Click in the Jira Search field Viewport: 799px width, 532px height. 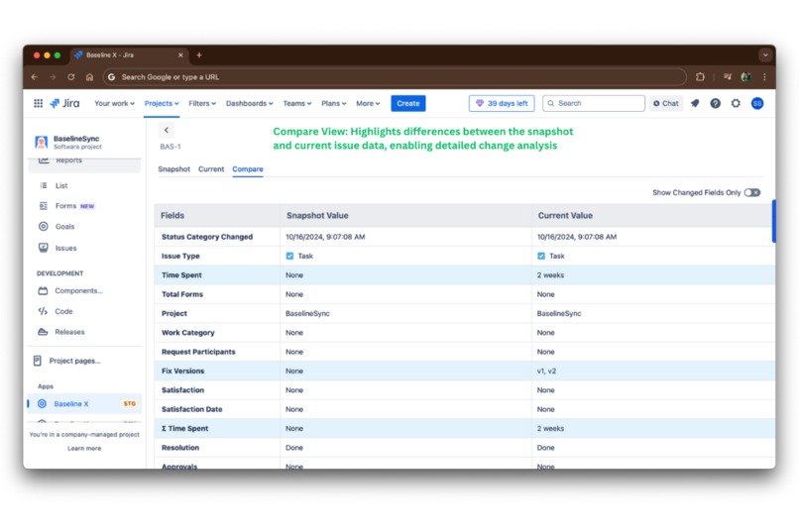[x=594, y=103]
